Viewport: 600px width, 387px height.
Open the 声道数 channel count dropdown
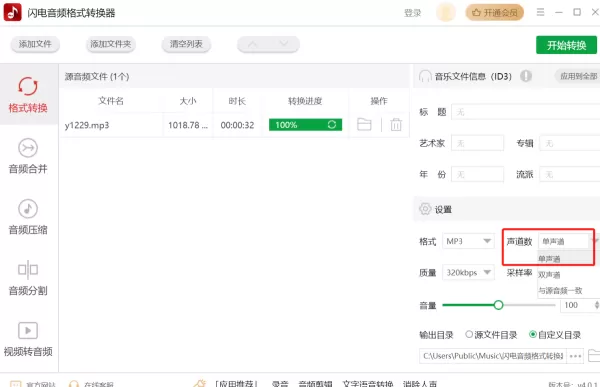pyautogui.click(x=569, y=241)
